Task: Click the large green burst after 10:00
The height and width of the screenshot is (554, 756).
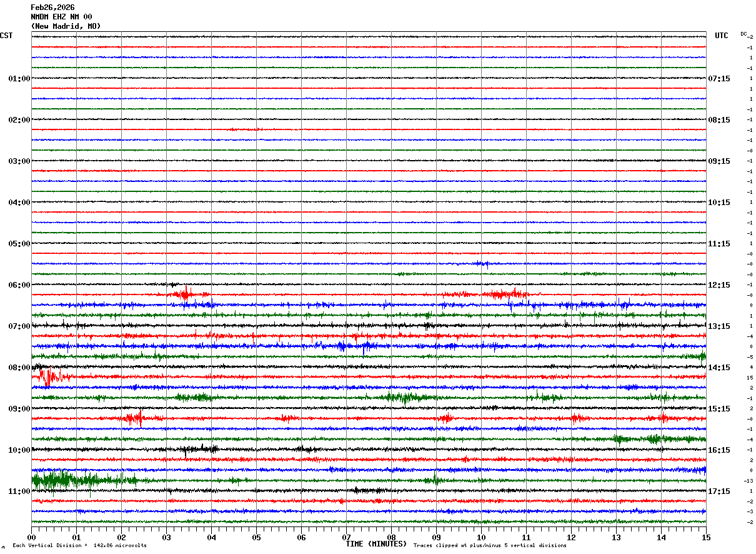Action: point(62,480)
